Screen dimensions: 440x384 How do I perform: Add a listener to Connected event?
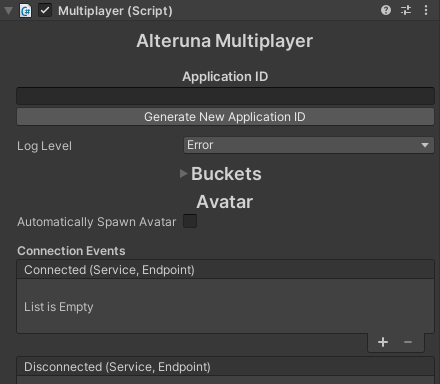pos(383,342)
